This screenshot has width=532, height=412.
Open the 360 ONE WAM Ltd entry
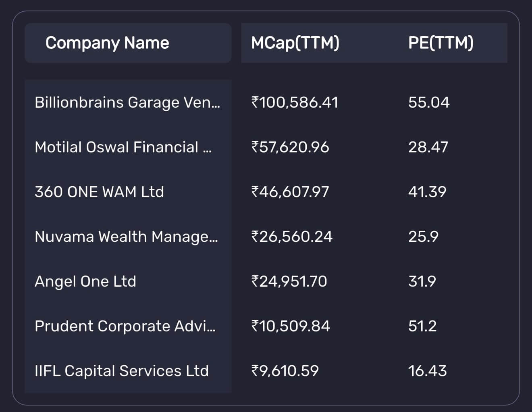(x=99, y=192)
